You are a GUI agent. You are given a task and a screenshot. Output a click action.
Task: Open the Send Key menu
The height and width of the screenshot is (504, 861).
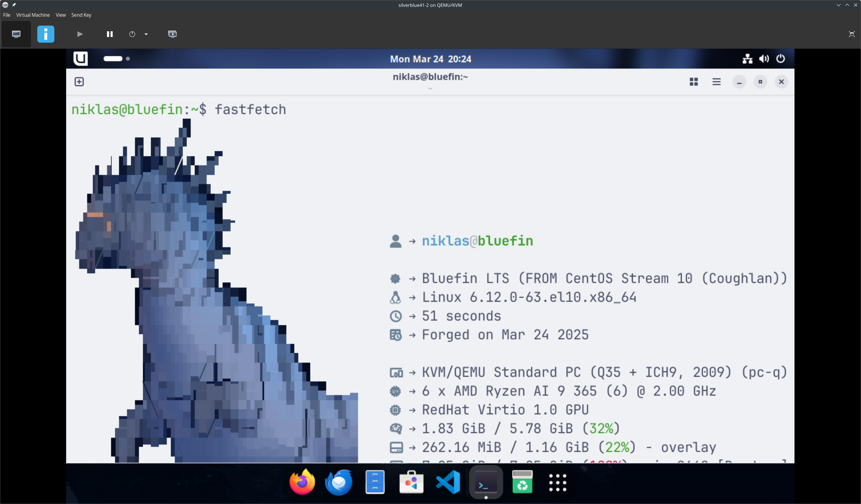[x=81, y=15]
